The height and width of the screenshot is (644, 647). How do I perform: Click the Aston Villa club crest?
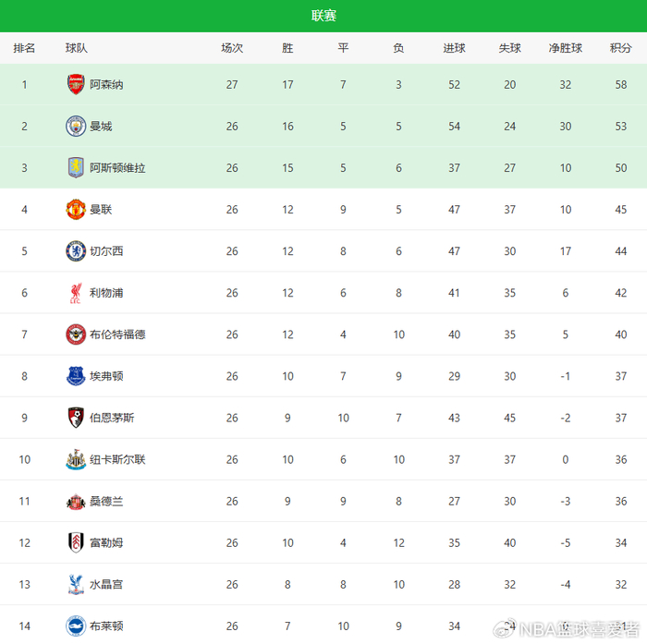[75, 168]
